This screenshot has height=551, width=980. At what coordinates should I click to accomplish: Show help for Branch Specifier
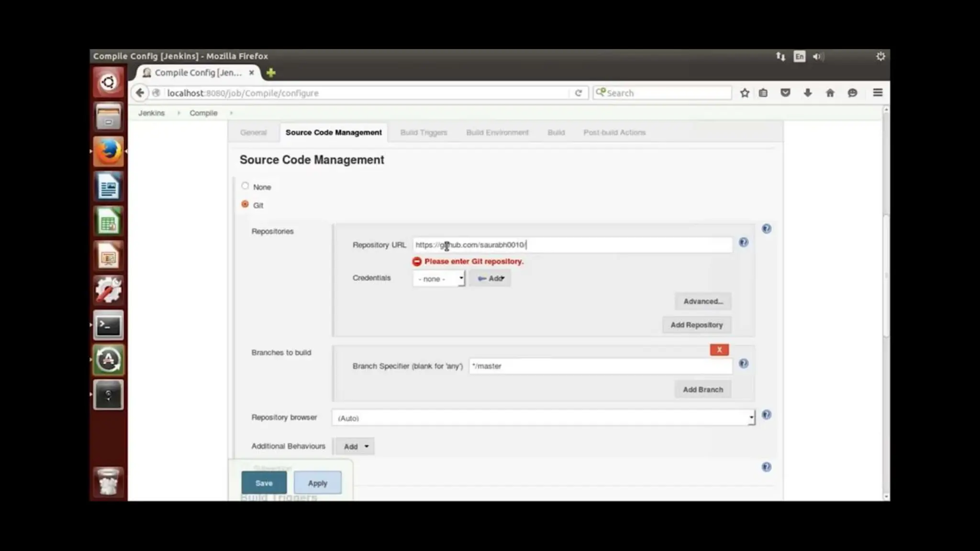[x=743, y=364]
